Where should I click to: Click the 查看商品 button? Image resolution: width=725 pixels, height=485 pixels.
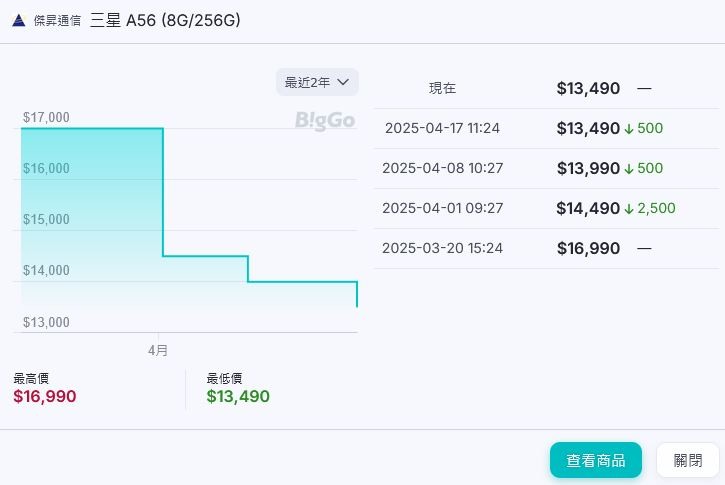tap(596, 460)
